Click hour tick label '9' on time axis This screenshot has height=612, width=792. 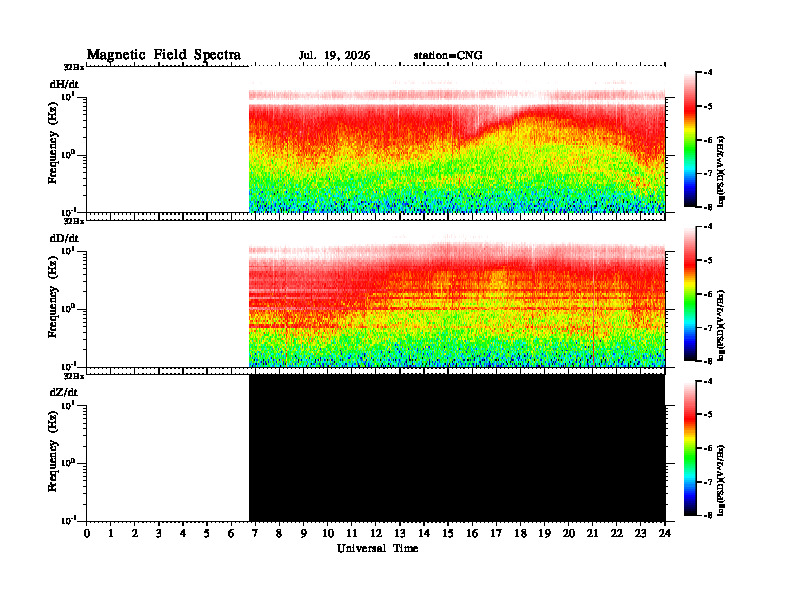[x=304, y=534]
